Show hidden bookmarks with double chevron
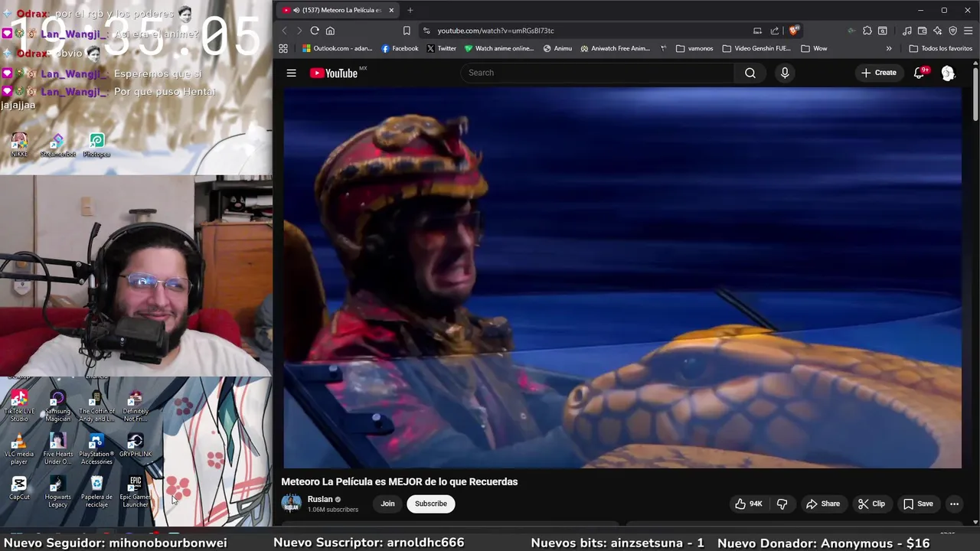Viewport: 980px width, 551px height. tap(889, 48)
